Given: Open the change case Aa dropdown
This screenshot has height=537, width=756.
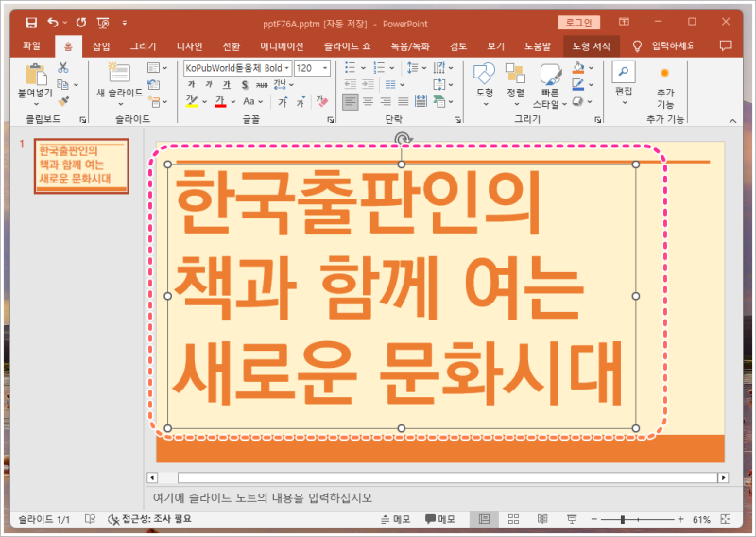Looking at the screenshot, I should pyautogui.click(x=252, y=101).
